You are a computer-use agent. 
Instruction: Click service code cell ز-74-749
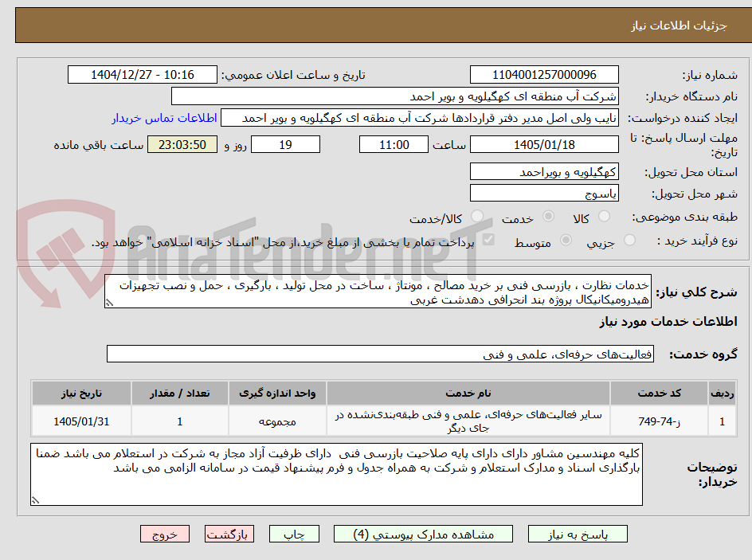pyautogui.click(x=659, y=421)
